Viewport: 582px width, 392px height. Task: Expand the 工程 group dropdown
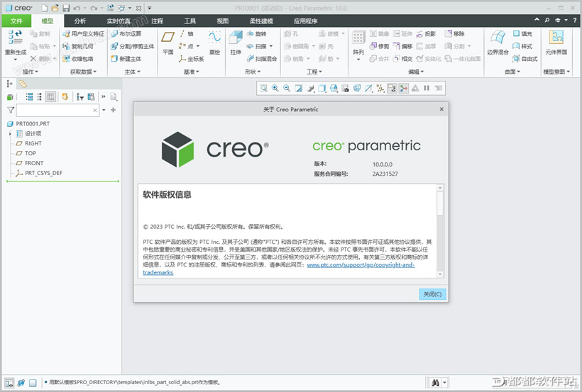pyautogui.click(x=314, y=72)
